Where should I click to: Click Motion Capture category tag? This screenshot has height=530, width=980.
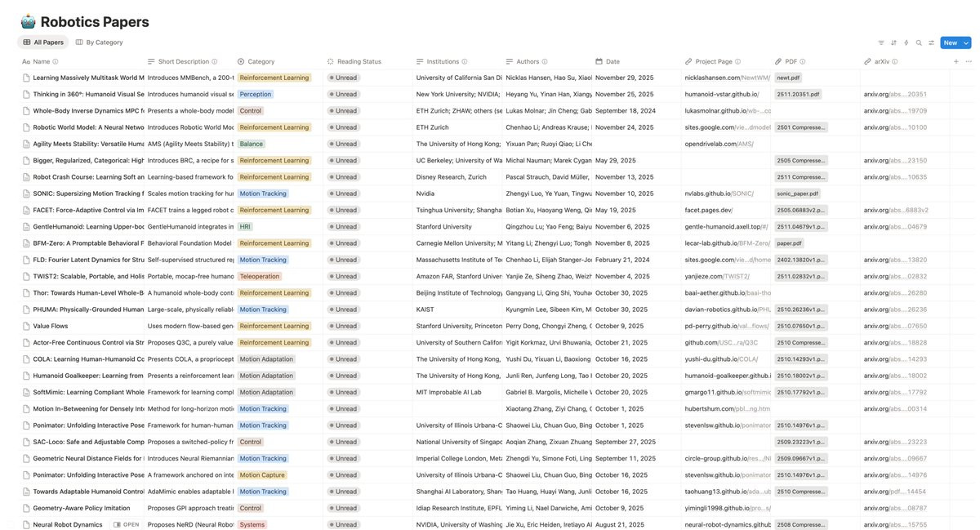(x=262, y=474)
